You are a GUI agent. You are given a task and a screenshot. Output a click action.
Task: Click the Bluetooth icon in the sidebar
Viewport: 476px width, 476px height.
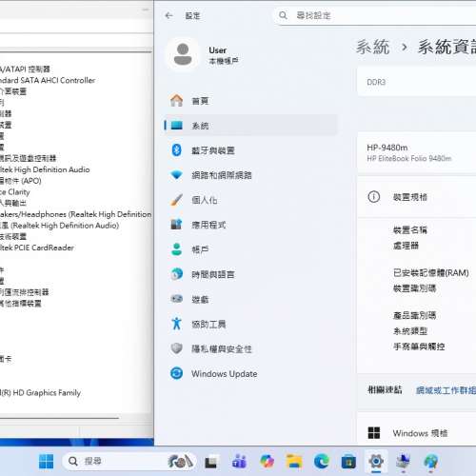coord(176,150)
